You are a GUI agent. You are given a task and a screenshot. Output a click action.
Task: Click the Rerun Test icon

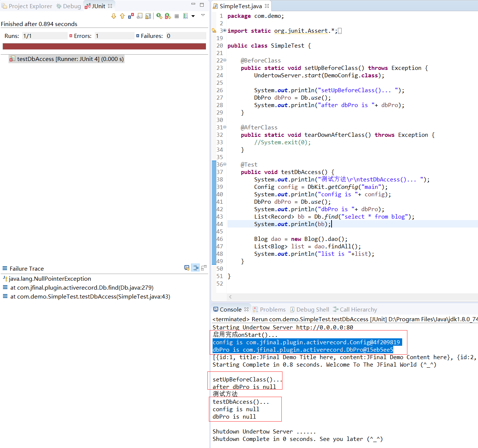pos(159,16)
